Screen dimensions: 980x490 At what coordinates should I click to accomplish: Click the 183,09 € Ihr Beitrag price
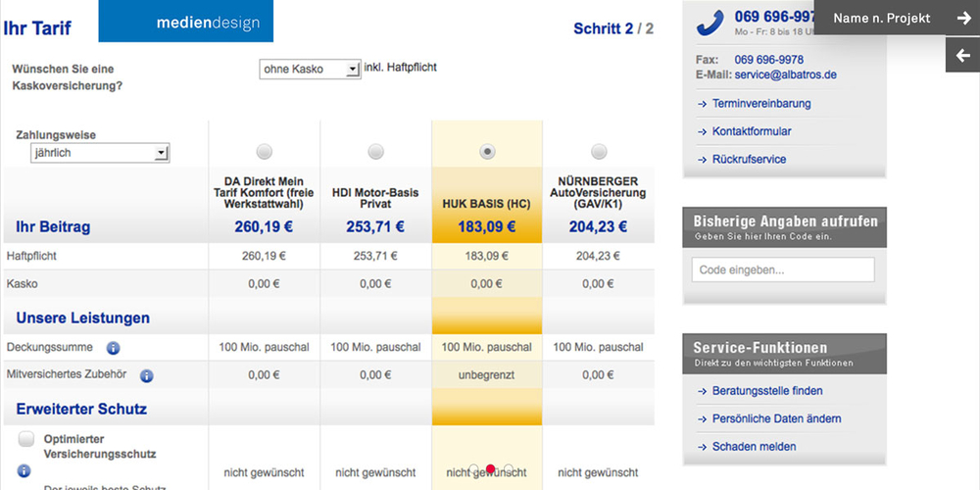coord(487,227)
